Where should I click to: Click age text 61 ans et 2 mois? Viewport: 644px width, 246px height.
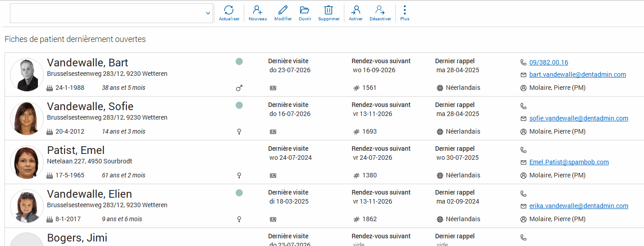pyautogui.click(x=124, y=176)
